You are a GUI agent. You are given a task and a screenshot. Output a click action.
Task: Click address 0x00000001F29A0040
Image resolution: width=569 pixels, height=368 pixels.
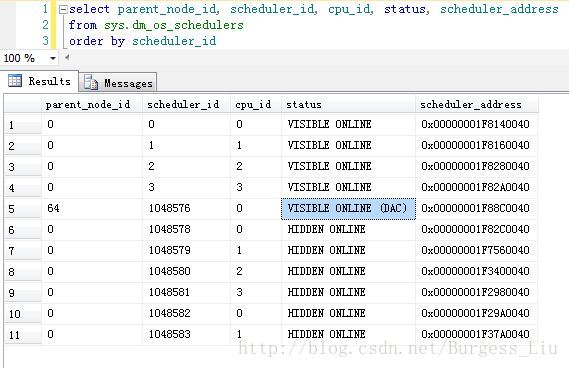(475, 314)
